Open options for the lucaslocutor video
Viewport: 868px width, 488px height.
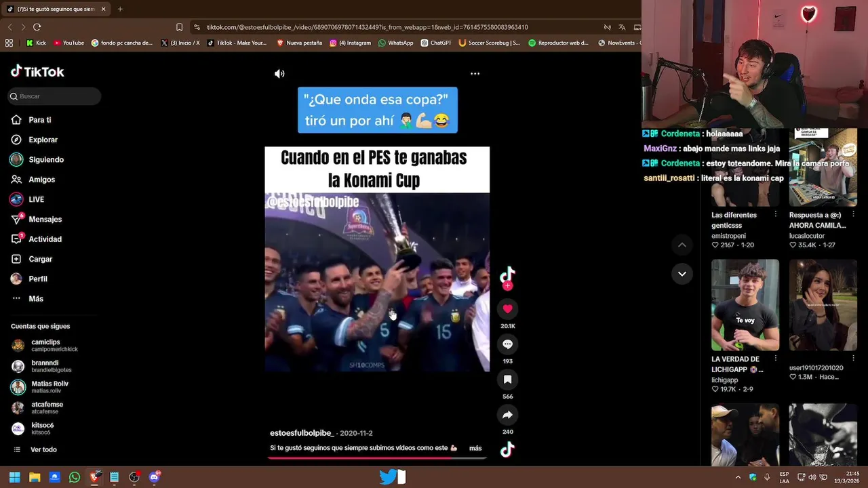click(853, 214)
